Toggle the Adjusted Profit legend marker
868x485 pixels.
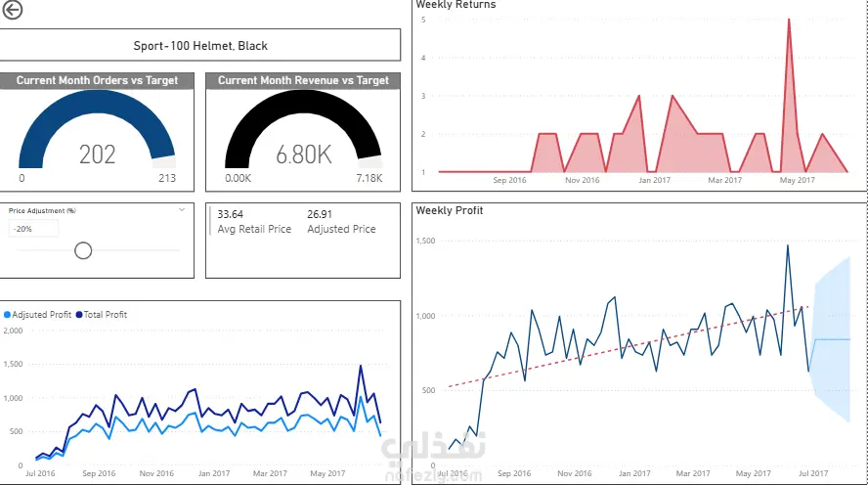pyautogui.click(x=7, y=315)
